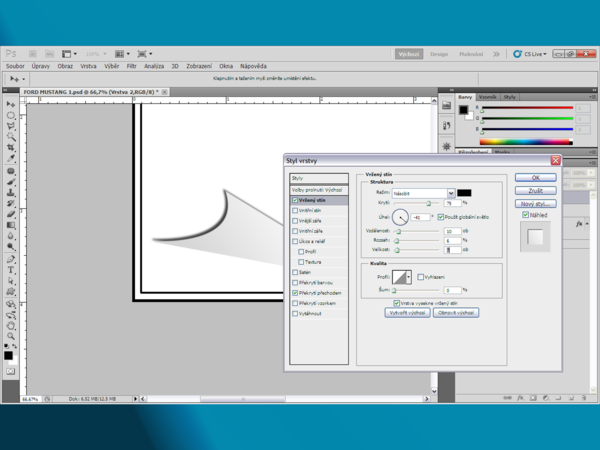This screenshot has height=450, width=600.
Task: Uncheck the Náhled preview checkbox
Action: coord(526,214)
